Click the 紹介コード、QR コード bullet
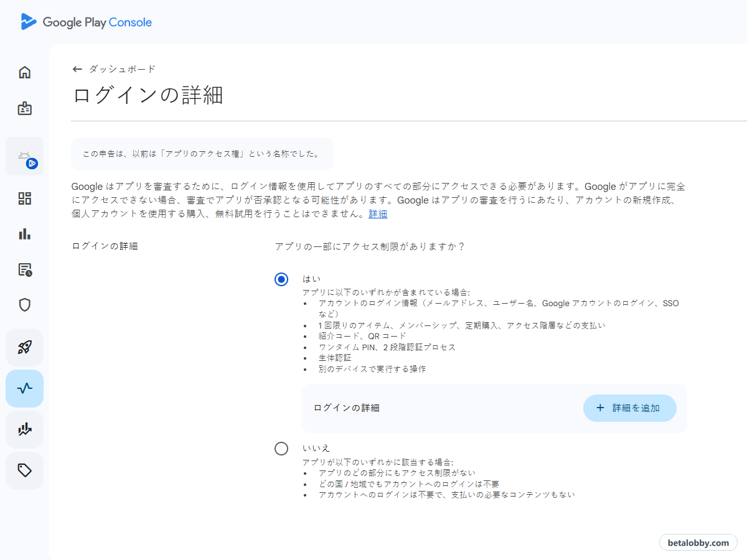The image size is (747, 560). pos(362,336)
